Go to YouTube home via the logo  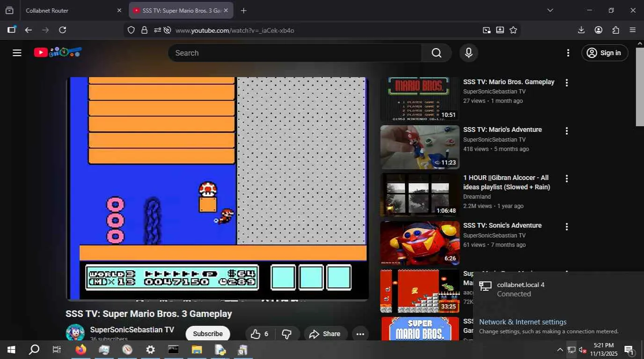(x=58, y=52)
